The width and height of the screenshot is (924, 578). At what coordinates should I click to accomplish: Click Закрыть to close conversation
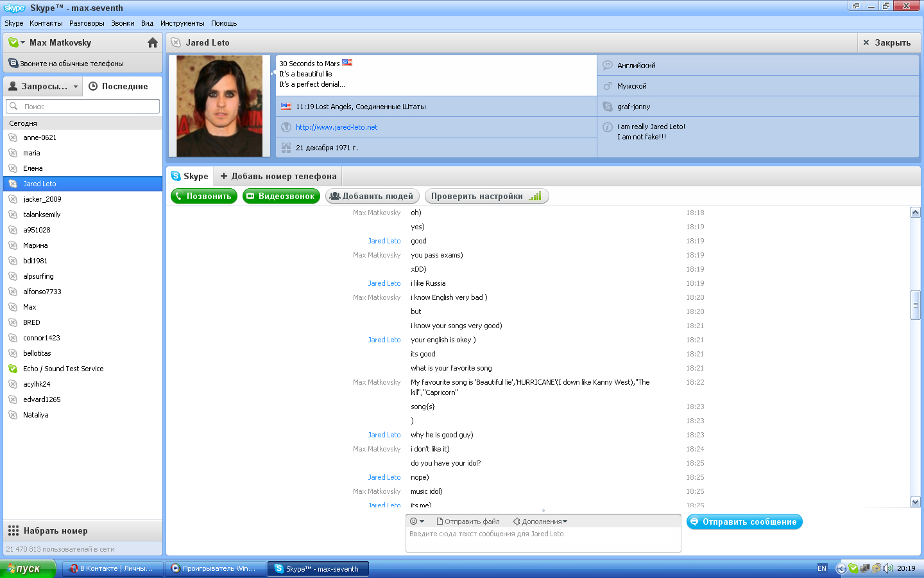887,42
